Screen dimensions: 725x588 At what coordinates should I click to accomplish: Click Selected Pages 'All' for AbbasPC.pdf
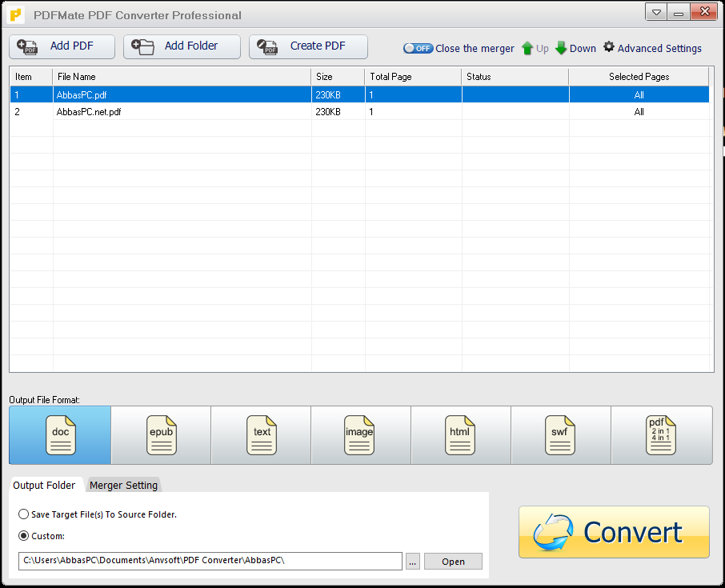(639, 94)
